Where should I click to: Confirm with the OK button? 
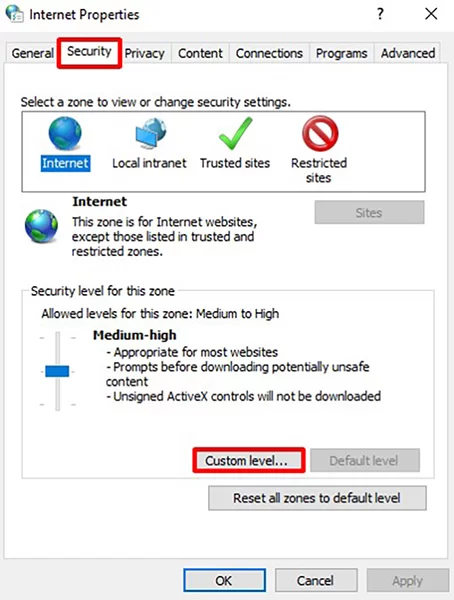pos(224,580)
